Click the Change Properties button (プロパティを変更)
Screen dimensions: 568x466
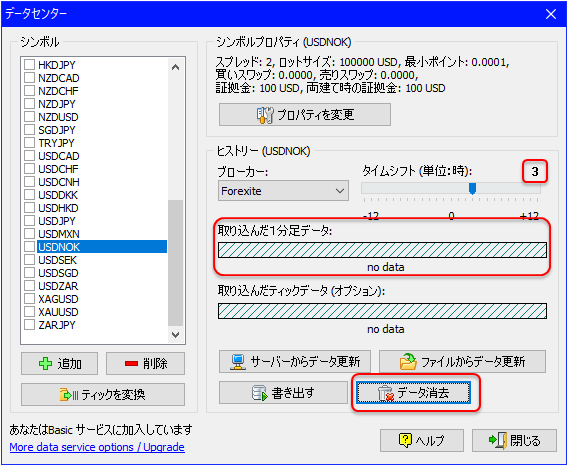coord(305,115)
